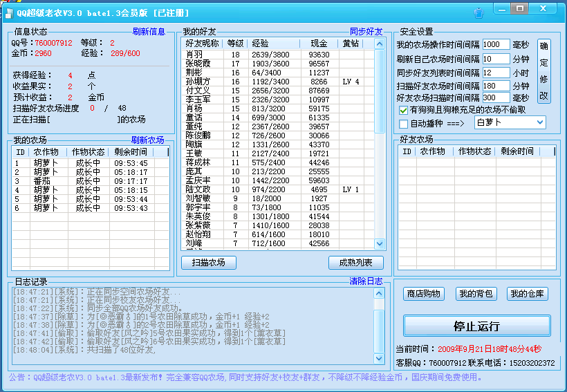This screenshot has height=392, width=567.
Task: Select friend row 肖羽
Action: [x=278, y=55]
